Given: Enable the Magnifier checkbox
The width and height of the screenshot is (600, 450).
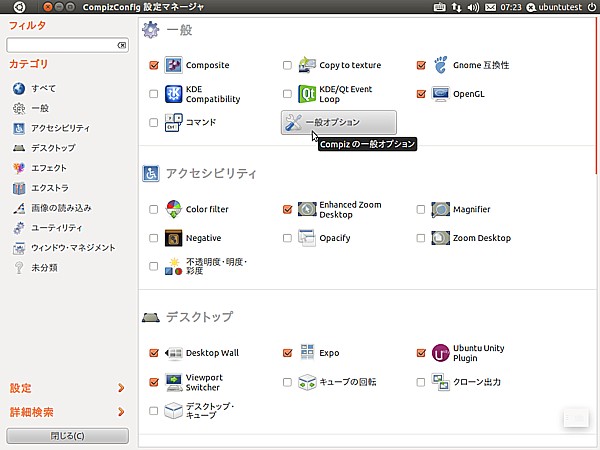Looking at the screenshot, I should point(421,209).
